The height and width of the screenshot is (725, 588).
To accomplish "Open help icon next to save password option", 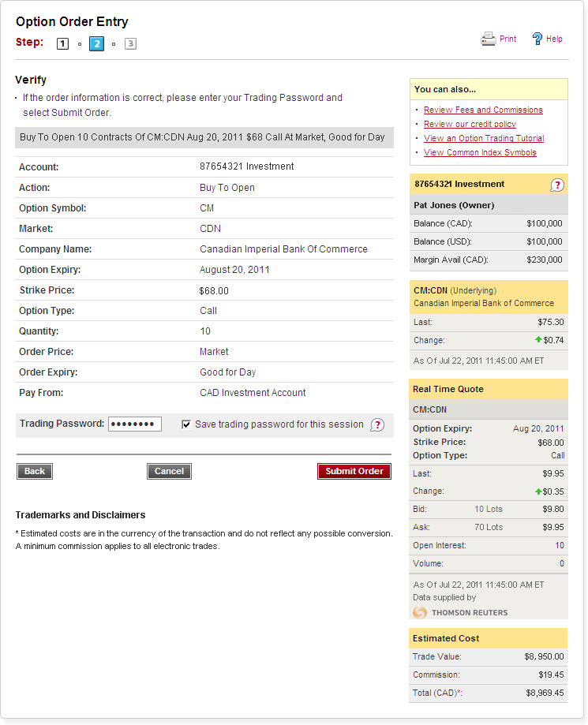I will tap(377, 424).
